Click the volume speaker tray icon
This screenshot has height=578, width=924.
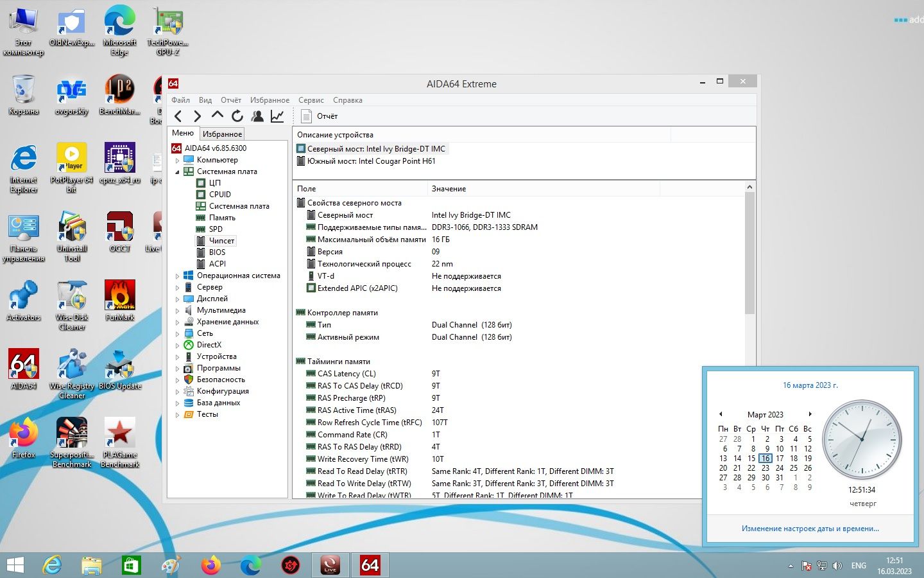[x=837, y=566]
